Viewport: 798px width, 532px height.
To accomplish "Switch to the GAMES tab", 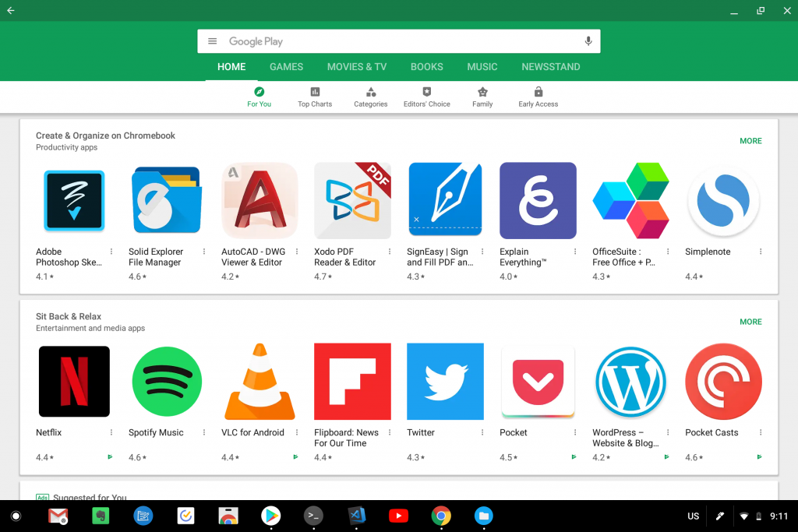I will pos(286,67).
